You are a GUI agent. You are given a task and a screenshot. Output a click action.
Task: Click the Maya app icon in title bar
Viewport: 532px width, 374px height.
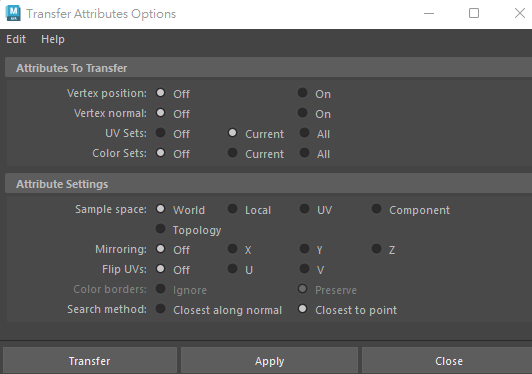[x=13, y=13]
